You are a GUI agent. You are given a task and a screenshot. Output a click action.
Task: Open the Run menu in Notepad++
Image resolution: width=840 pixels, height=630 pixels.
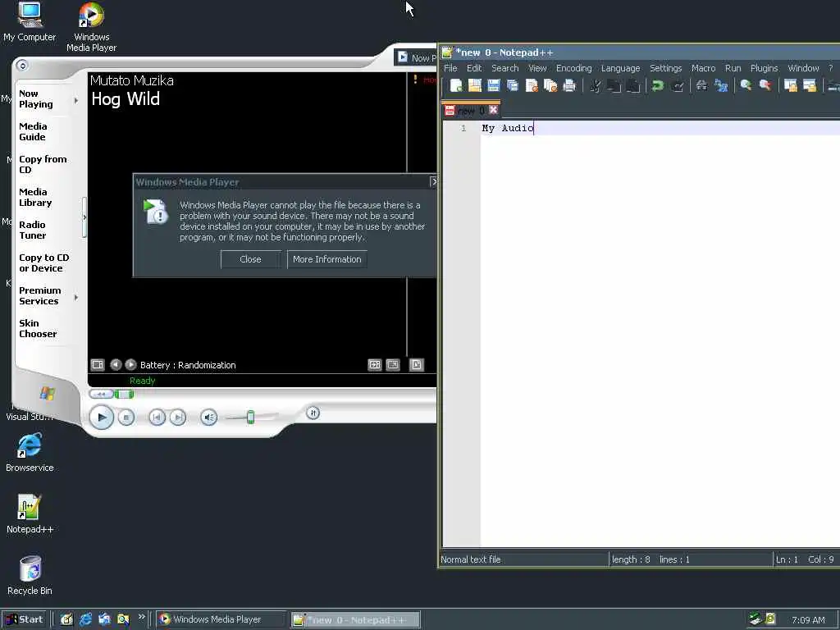click(733, 68)
